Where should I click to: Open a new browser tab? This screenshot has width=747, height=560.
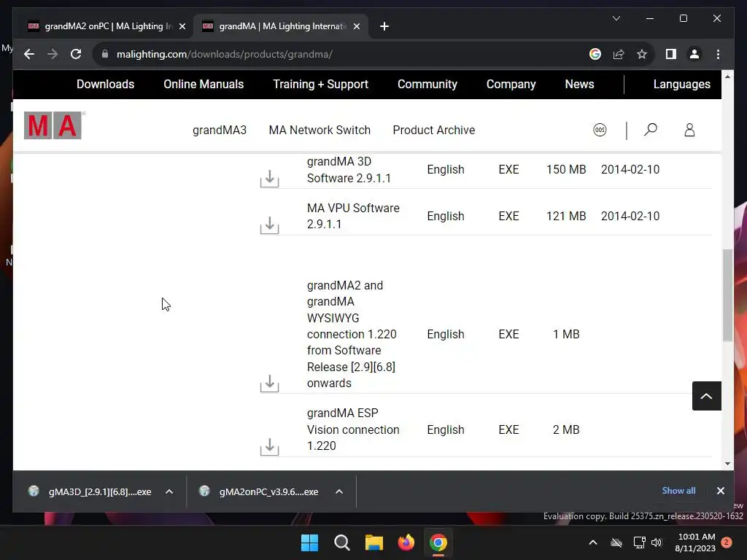coord(384,26)
